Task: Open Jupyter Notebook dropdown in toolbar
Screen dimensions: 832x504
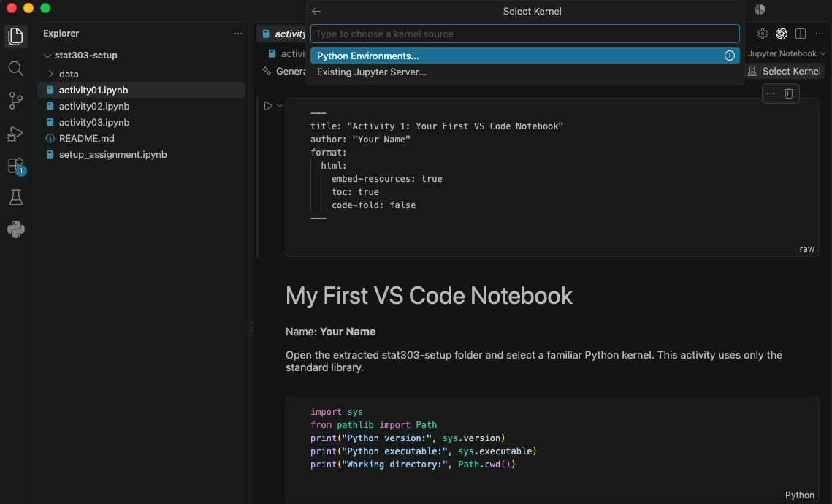Action: click(x=787, y=53)
